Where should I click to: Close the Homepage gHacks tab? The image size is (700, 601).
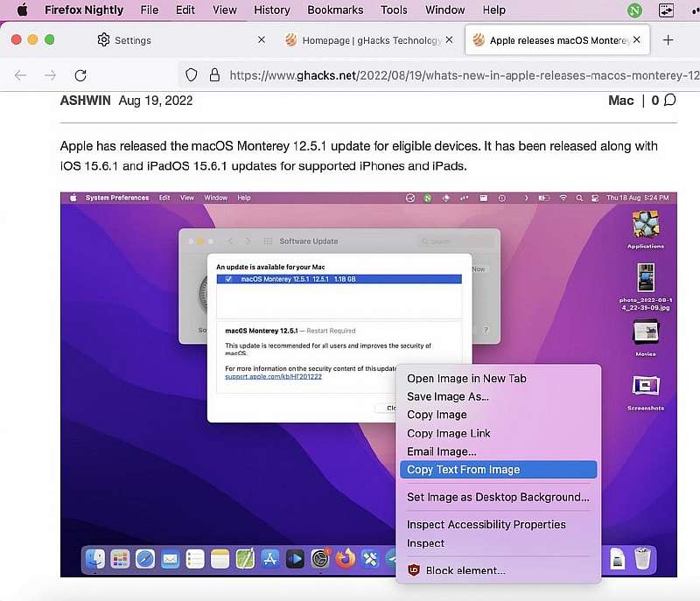tap(449, 40)
